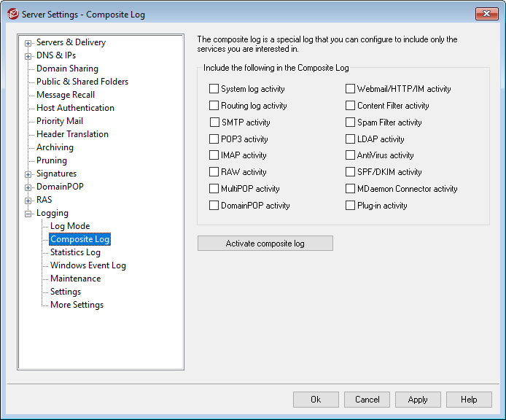Enable System log activity checkbox
Image resolution: width=506 pixels, height=420 pixels.
click(x=214, y=89)
